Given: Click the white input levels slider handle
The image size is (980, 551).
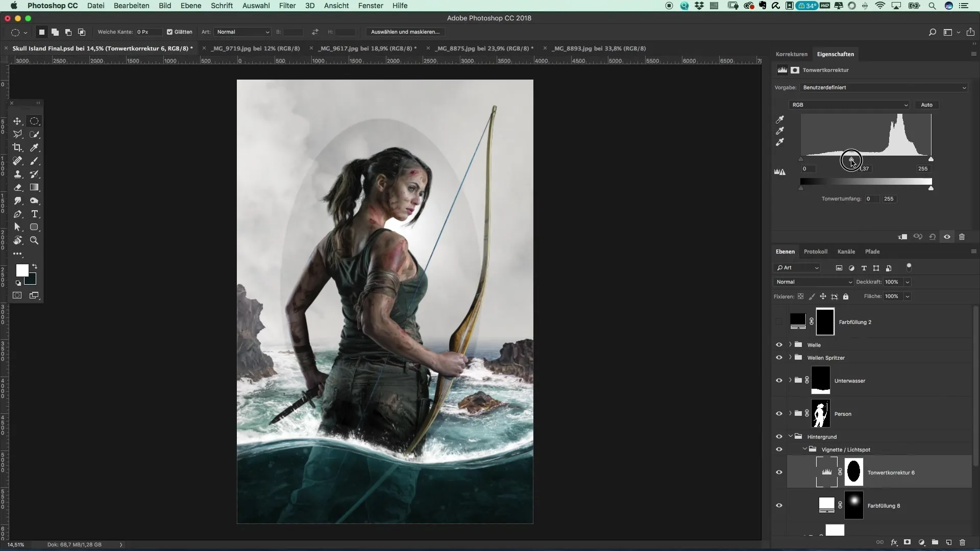Looking at the screenshot, I should click(x=931, y=159).
